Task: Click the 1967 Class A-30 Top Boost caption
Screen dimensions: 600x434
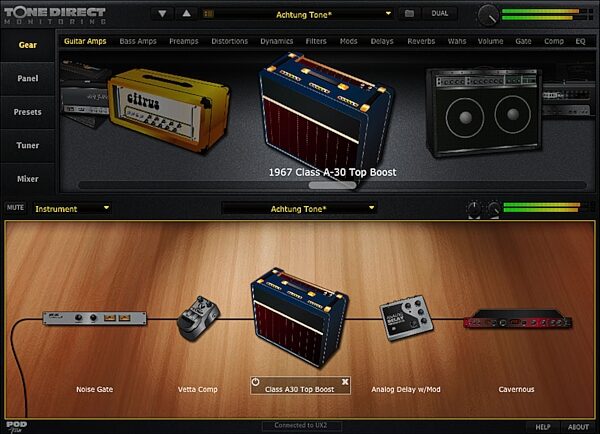Action: pyautogui.click(x=332, y=172)
